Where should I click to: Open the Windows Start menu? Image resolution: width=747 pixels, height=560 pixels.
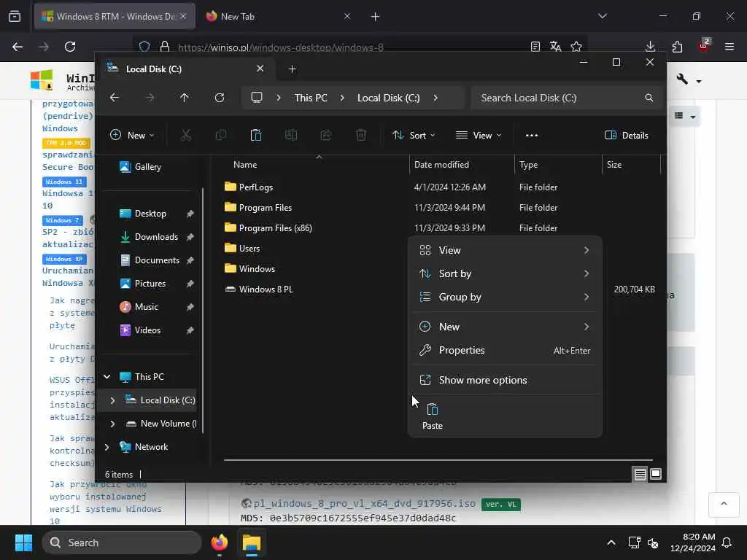tap(23, 542)
